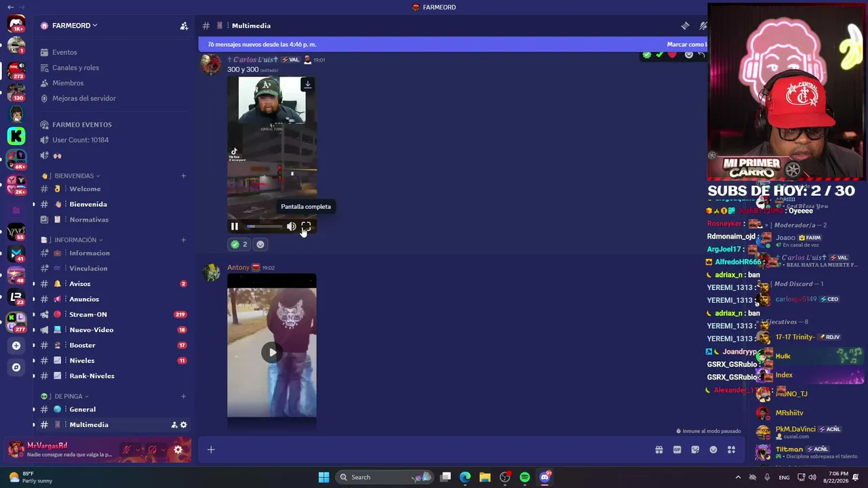Open the GIF picker
The width and height of the screenshot is (868, 488).
677,449
